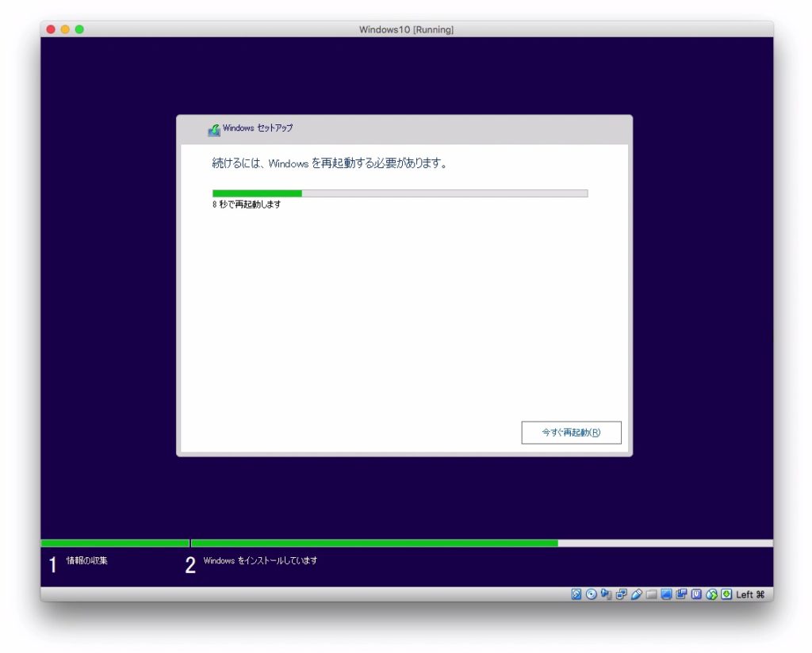Click the installation stage progress bar
Viewport: 812px width, 653px height.
click(x=481, y=544)
